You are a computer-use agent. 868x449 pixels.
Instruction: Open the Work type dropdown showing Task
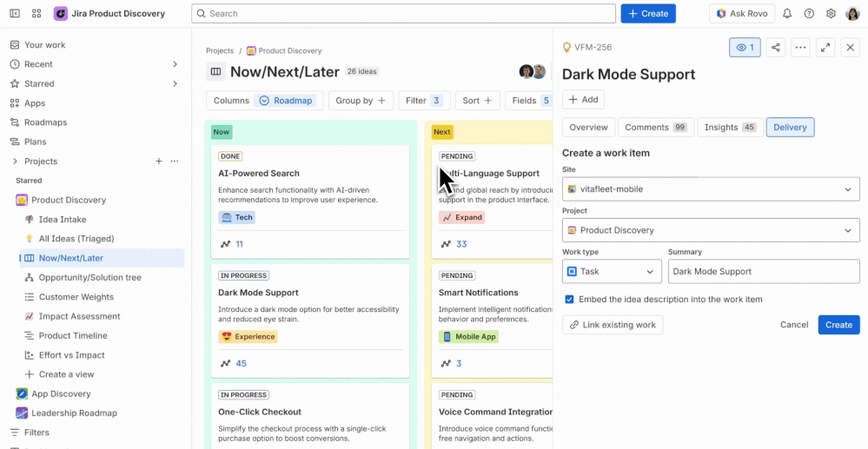click(x=612, y=271)
